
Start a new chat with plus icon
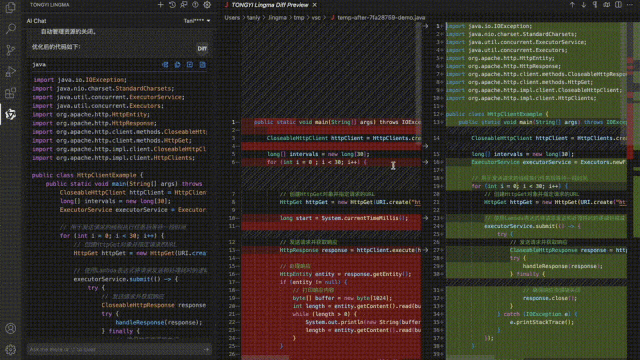160,5
